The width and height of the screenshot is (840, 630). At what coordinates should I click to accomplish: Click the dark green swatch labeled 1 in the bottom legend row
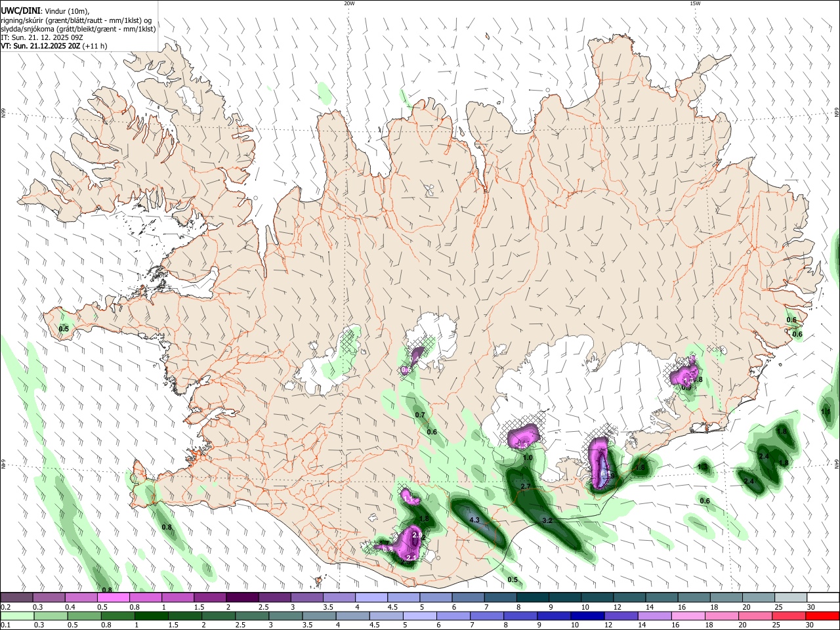(x=151, y=616)
